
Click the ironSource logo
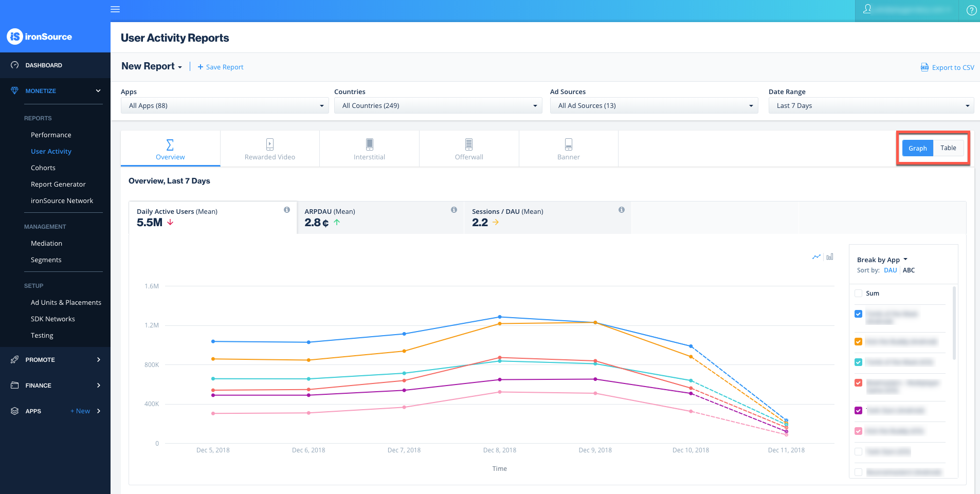(40, 36)
